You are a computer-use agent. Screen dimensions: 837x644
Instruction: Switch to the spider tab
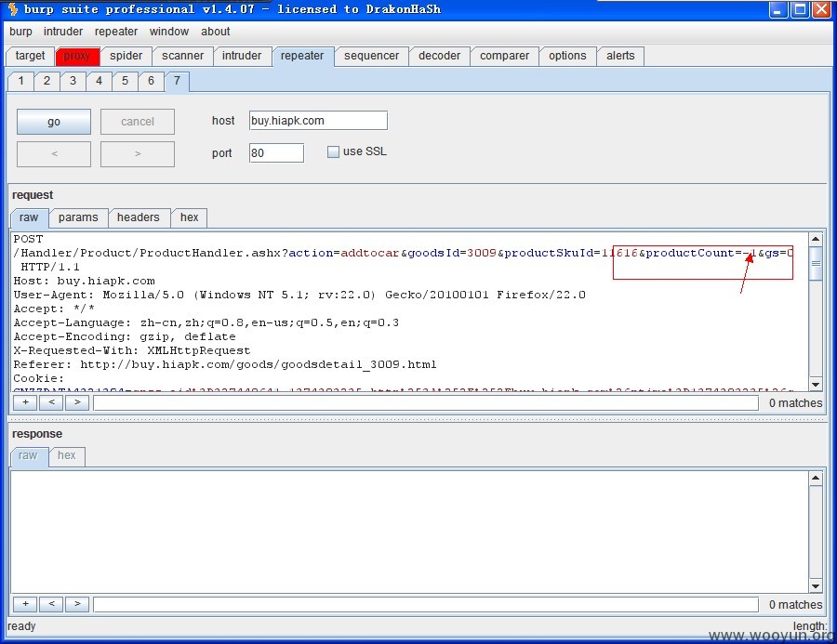[126, 56]
